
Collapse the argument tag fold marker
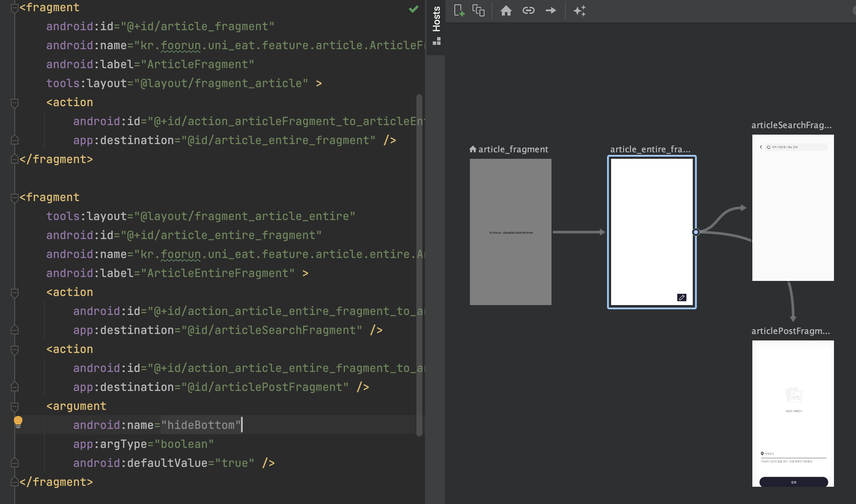tap(15, 406)
